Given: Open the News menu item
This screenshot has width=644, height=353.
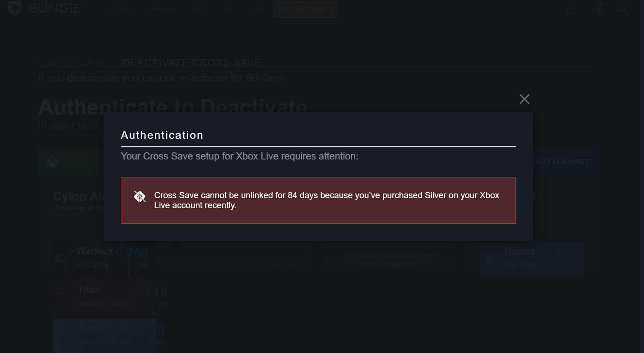Looking at the screenshot, I should click(199, 9).
